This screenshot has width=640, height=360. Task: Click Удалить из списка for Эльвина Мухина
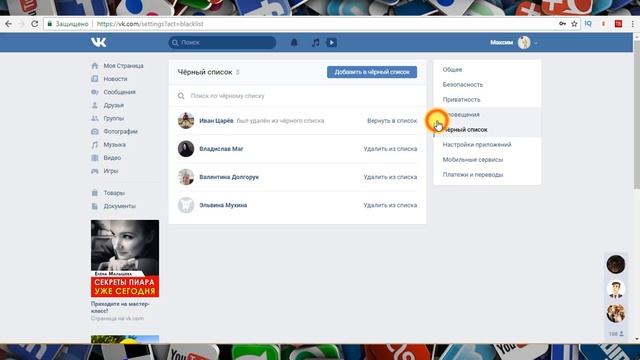click(390, 205)
